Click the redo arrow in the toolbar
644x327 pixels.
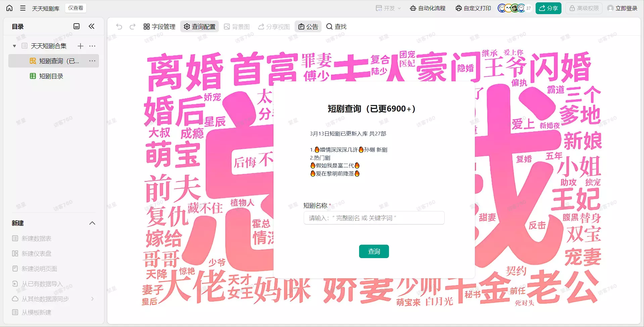point(133,27)
